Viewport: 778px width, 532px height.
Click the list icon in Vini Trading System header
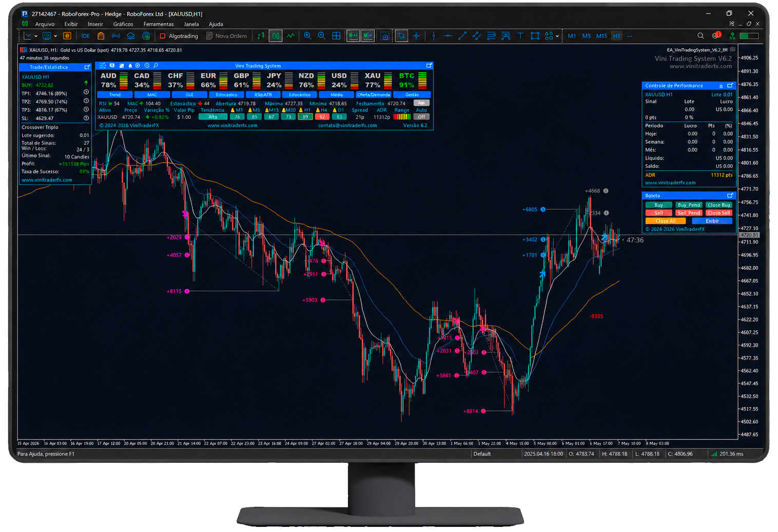coord(102,66)
